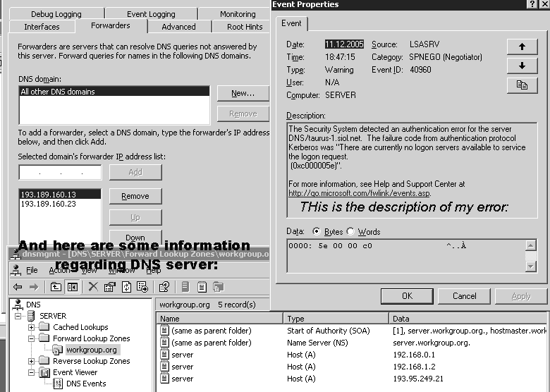Select the Forwarders tab

(x=111, y=25)
